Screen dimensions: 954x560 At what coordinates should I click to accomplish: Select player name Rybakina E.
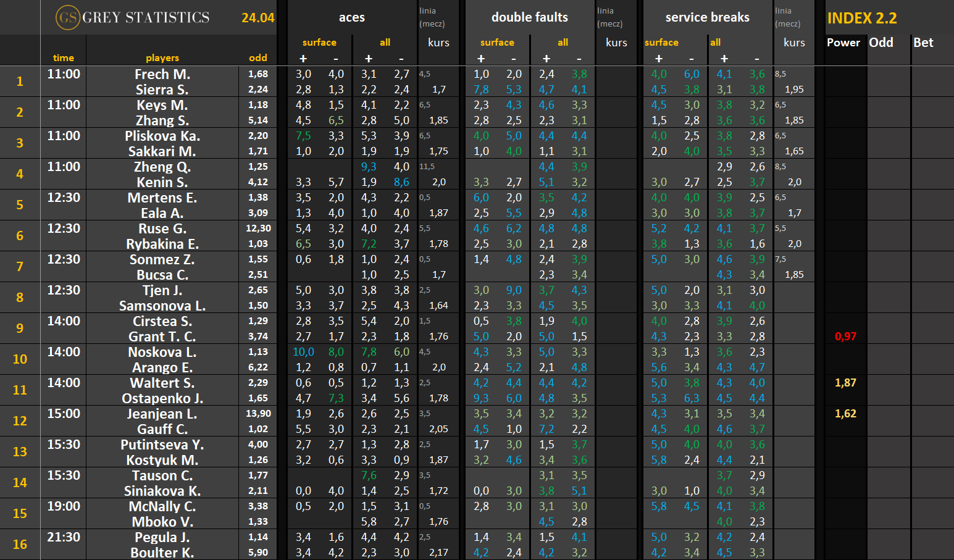coord(162,244)
